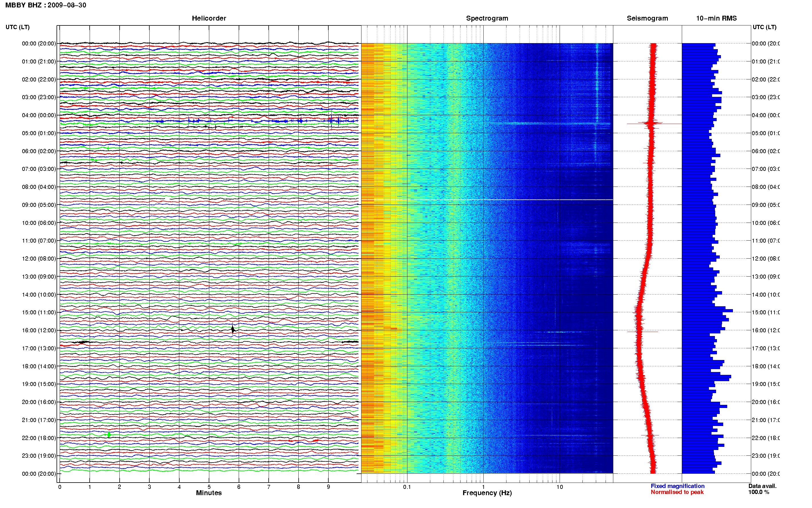Click the 'Frequency (Hz)' axis label

[487, 493]
